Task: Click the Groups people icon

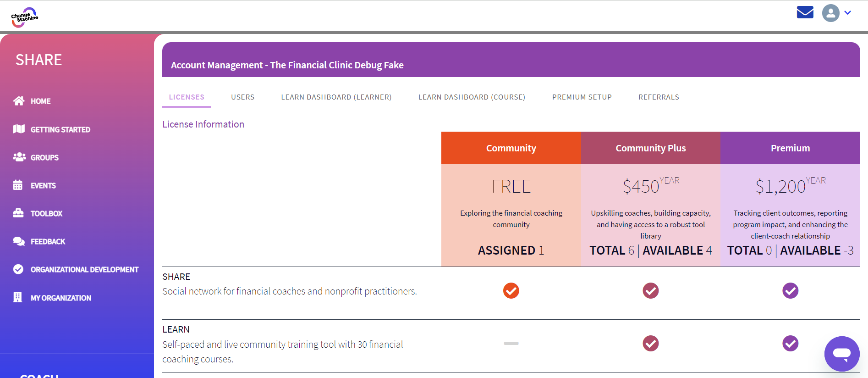Action: click(x=19, y=157)
